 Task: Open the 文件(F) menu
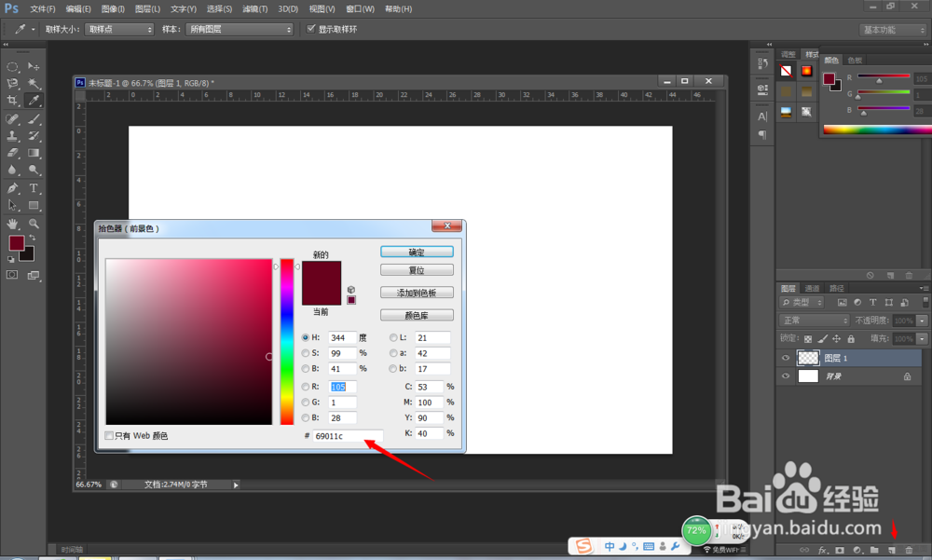tap(43, 9)
